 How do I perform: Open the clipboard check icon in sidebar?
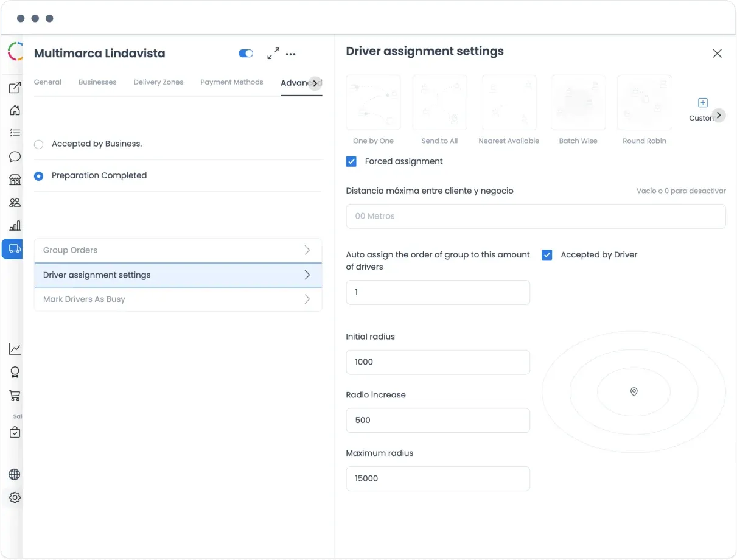15,432
